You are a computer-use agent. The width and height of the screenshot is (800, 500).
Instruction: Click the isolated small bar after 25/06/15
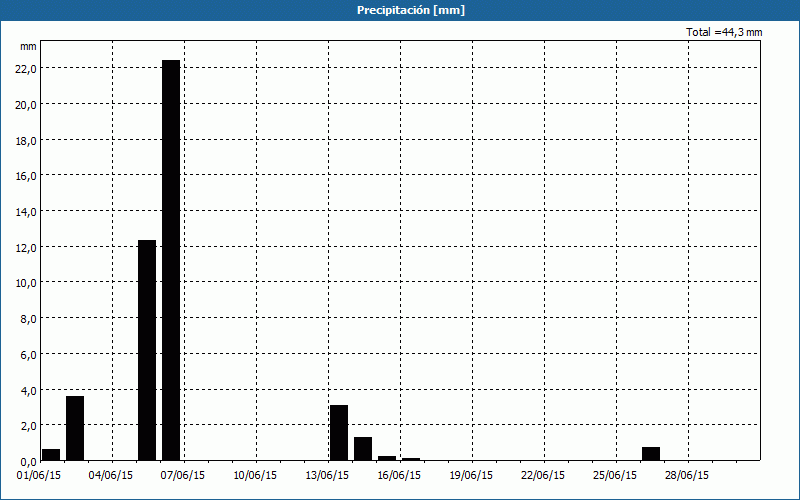click(x=651, y=454)
